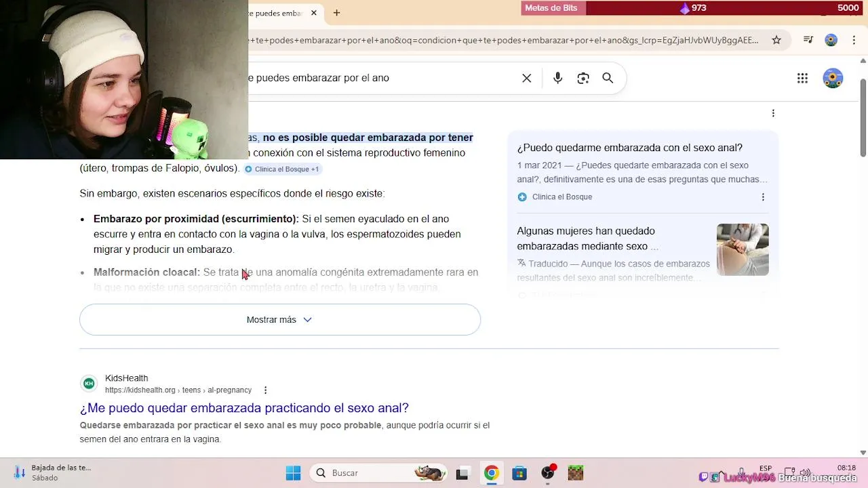Click the Metas de Bits progress bar
This screenshot has width=868, height=488.
(x=692, y=8)
